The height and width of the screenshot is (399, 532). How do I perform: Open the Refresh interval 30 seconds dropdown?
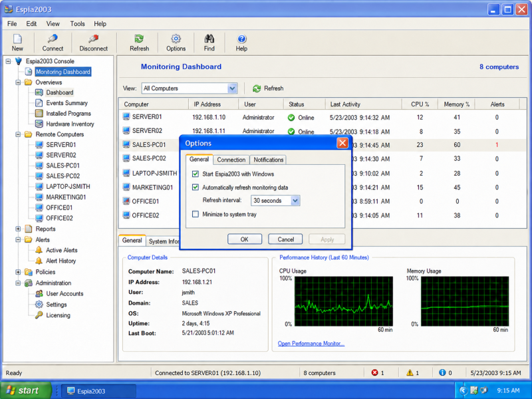coord(295,201)
